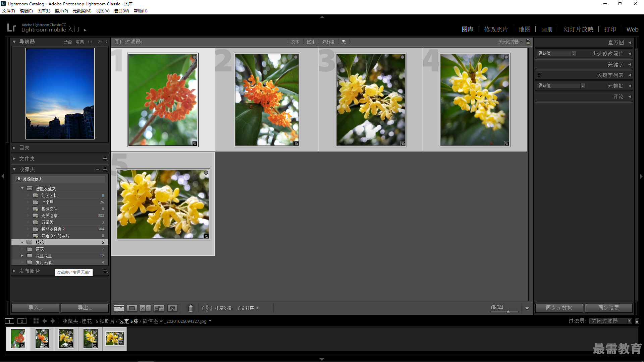Open the Slideshow (幻灯片放映) module
Viewport: 644px width, 362px height.
click(x=578, y=29)
